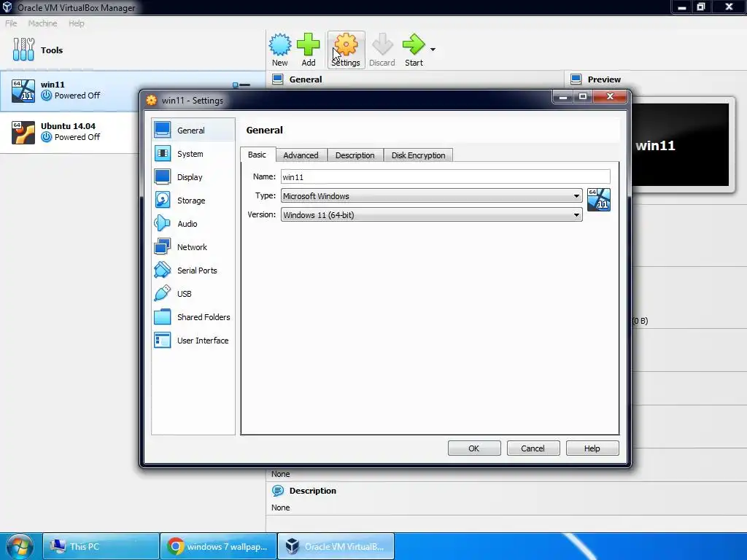Click the Name field containing win11
This screenshot has height=560, width=747.
click(x=446, y=176)
